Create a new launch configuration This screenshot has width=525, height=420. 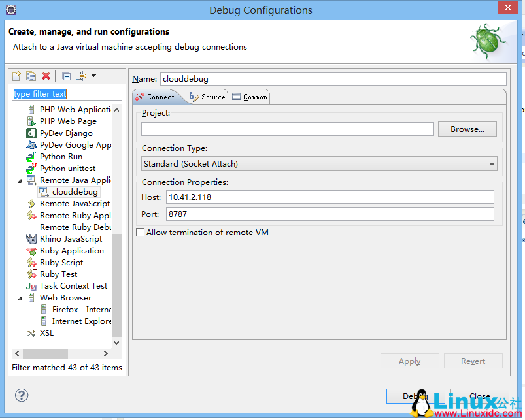tap(16, 76)
